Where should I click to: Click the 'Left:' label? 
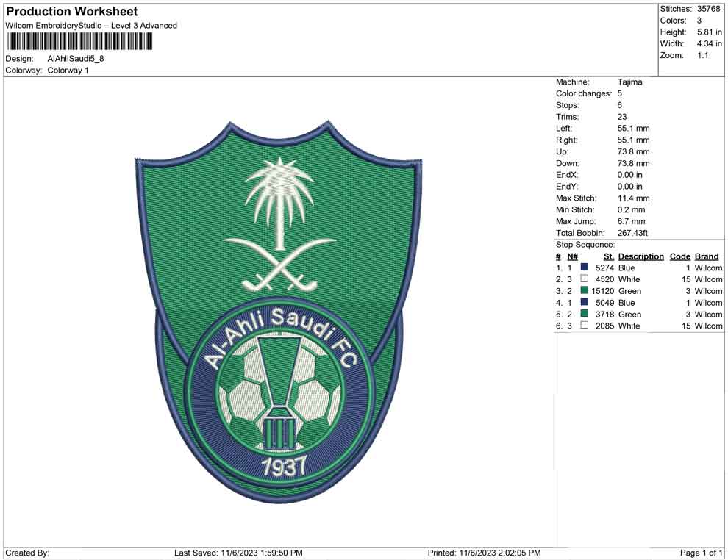(x=564, y=129)
